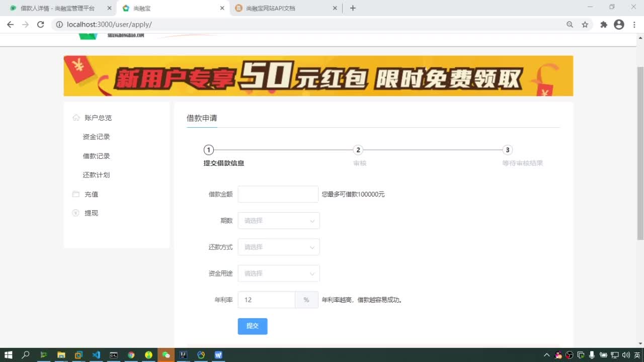Close the 借款人详情 tab
This screenshot has height=362, width=644.
(109, 8)
